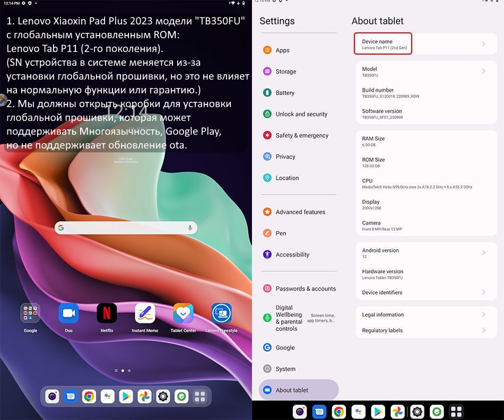Open Google Assistant from home screen dock

tap(107, 397)
